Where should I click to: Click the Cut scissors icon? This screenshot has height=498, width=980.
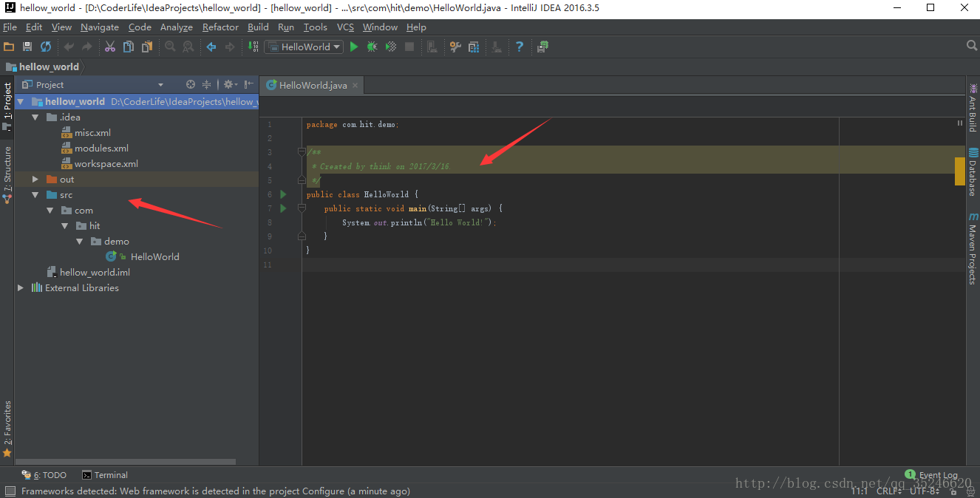click(109, 47)
